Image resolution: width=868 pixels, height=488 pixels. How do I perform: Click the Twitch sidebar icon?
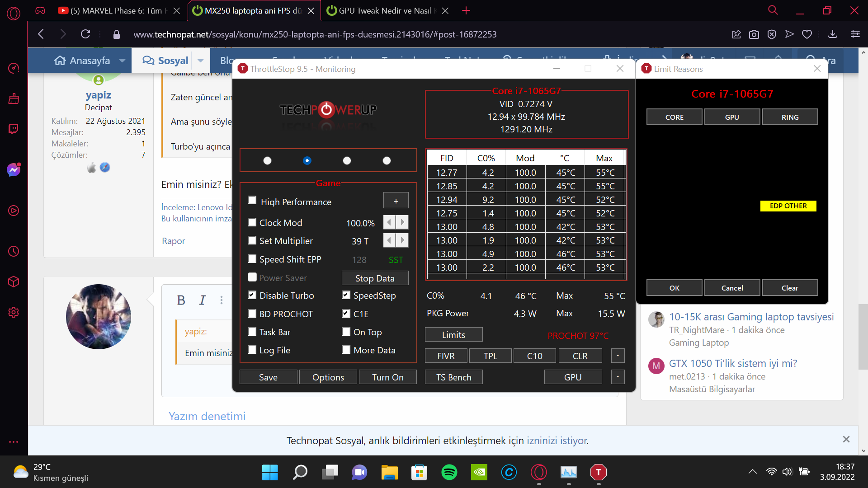pyautogui.click(x=14, y=130)
